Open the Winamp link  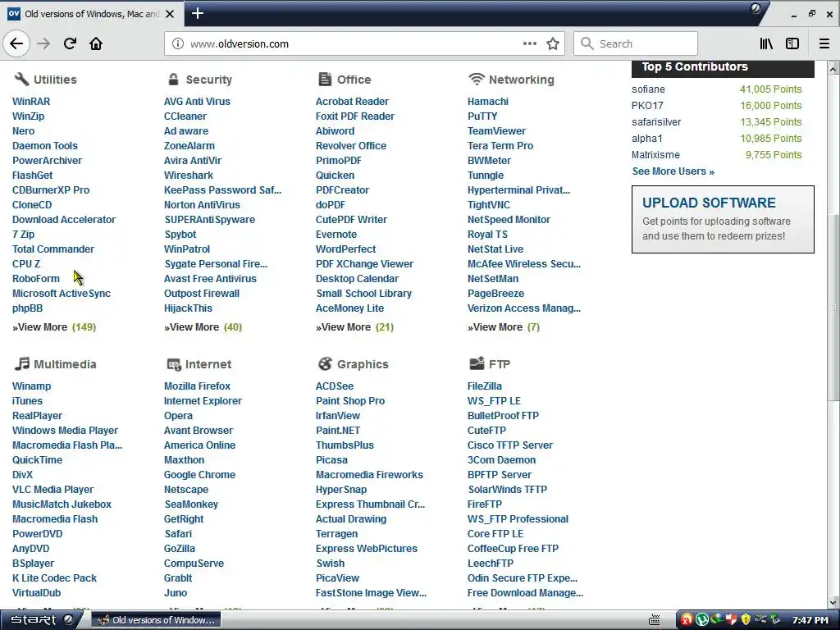(x=32, y=386)
